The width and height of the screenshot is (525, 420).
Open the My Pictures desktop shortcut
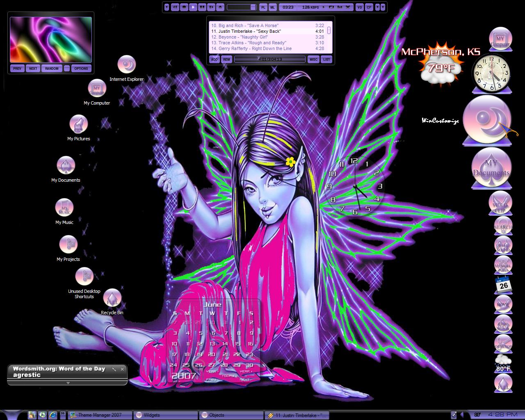click(x=78, y=124)
